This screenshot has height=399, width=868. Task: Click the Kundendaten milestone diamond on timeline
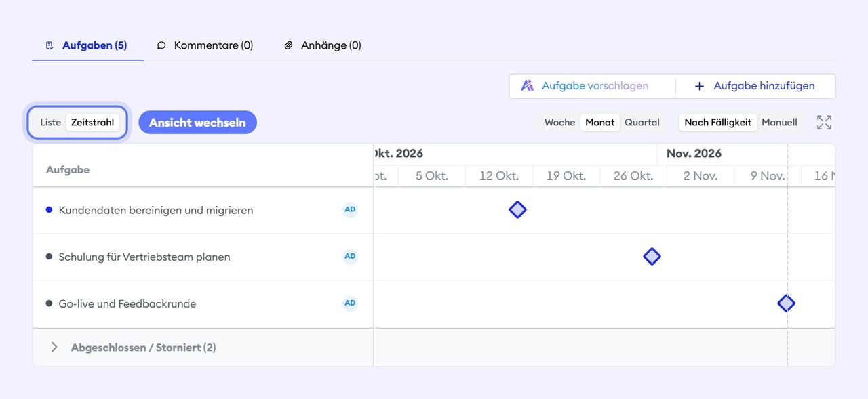coord(517,210)
